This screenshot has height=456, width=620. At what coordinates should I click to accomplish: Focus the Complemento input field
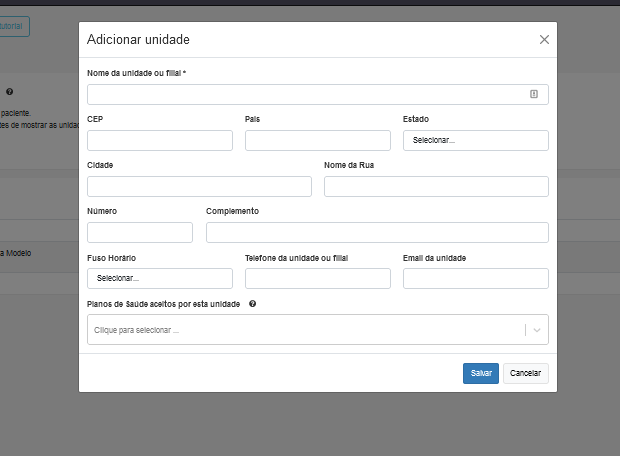point(377,232)
